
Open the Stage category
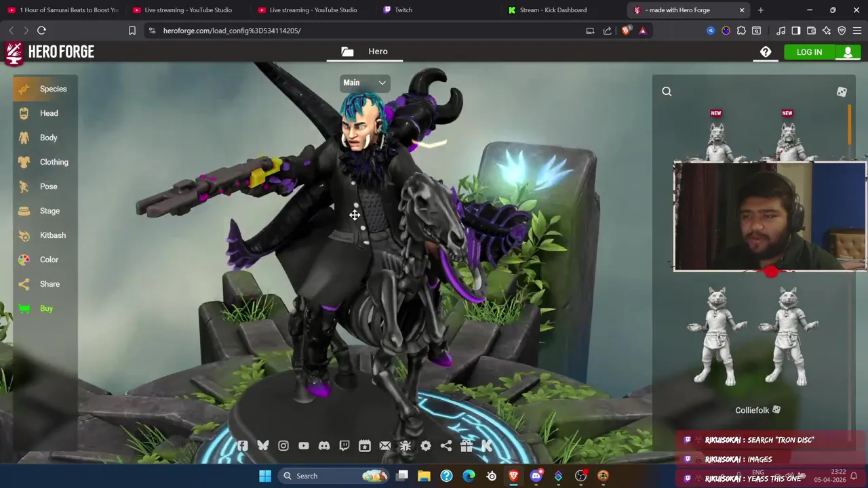coord(45,211)
